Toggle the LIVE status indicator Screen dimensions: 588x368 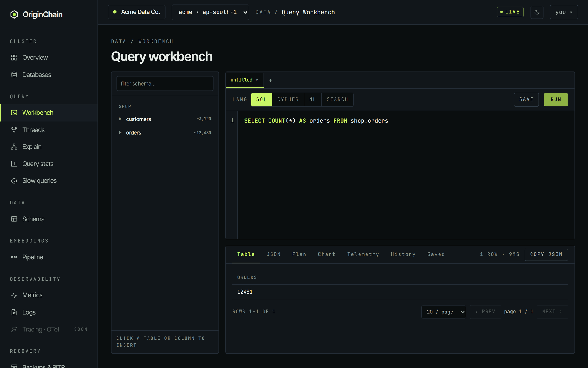point(510,12)
